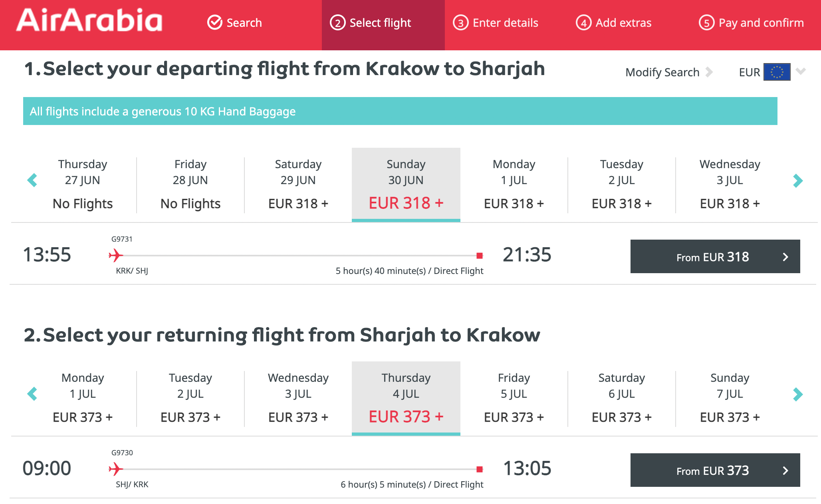Show earlier departing dates with left arrow
The width and height of the screenshot is (821, 504).
click(x=32, y=180)
